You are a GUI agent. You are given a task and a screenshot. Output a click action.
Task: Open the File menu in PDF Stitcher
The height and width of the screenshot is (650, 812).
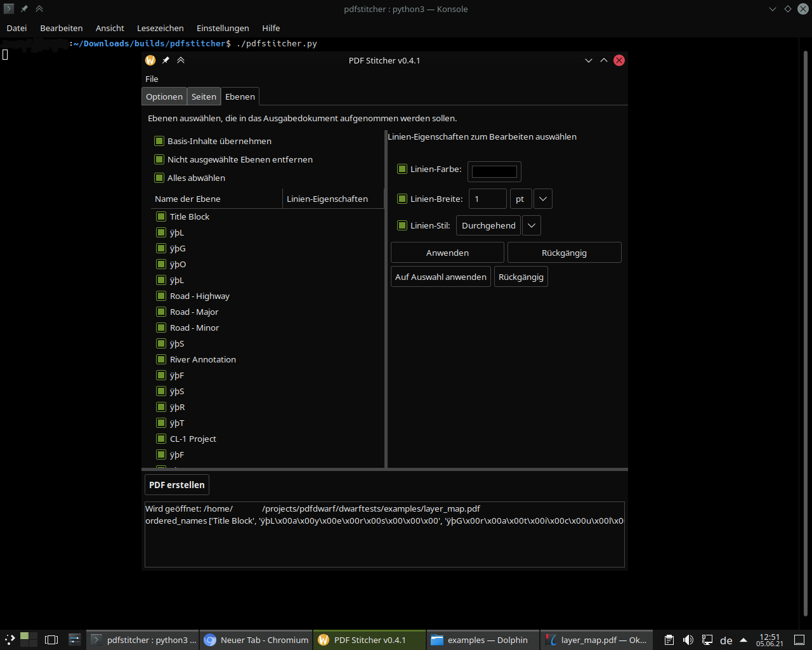click(152, 79)
